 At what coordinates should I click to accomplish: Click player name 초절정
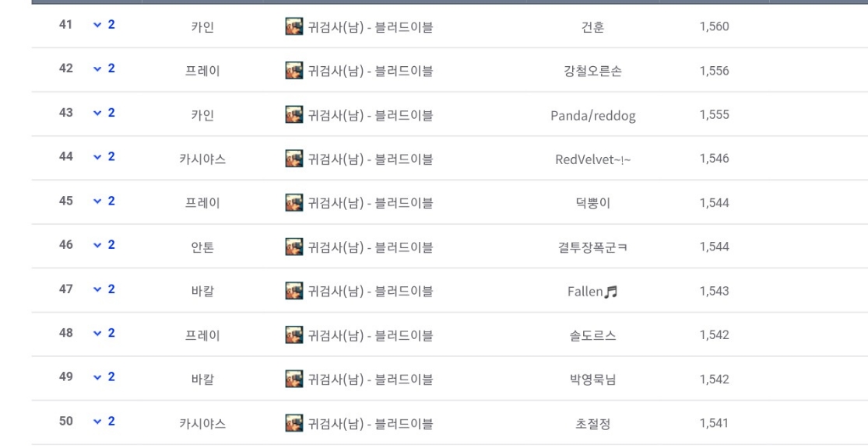(x=593, y=424)
